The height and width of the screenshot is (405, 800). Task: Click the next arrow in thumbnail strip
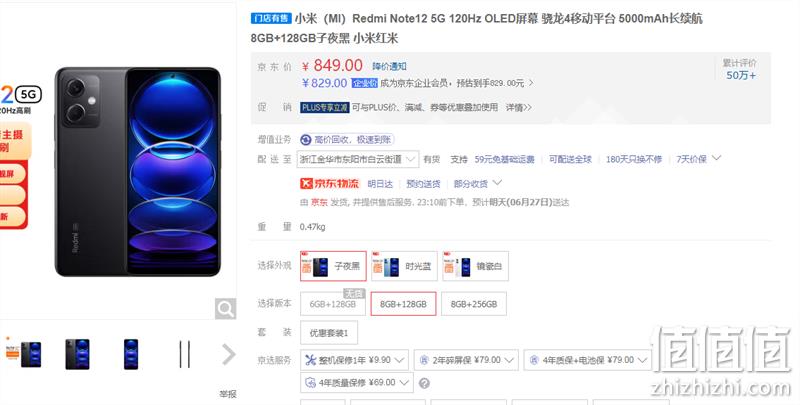pos(229,354)
